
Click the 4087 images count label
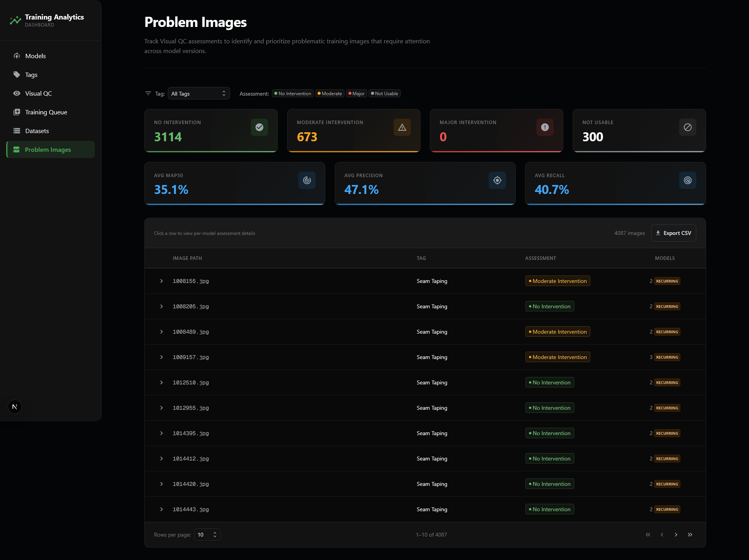630,233
